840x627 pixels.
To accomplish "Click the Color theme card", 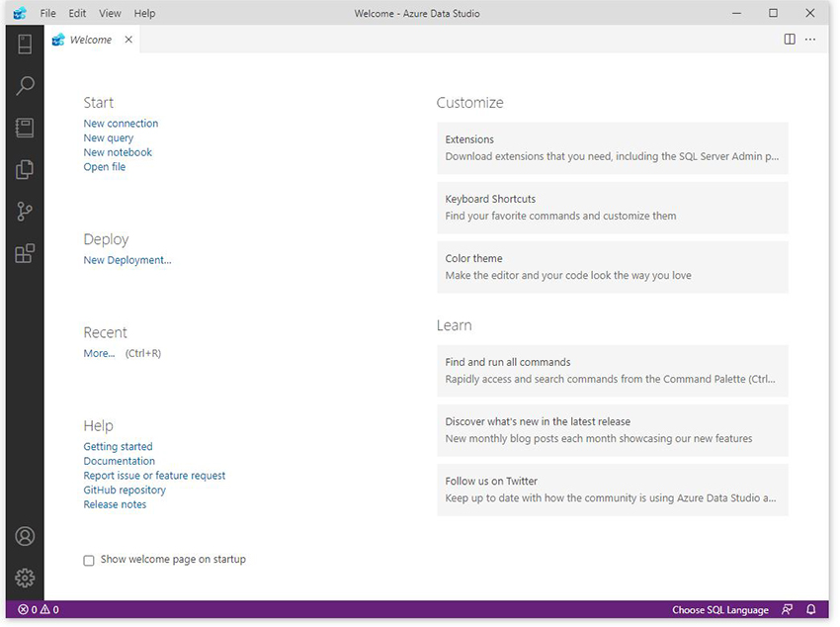I will 613,267.
